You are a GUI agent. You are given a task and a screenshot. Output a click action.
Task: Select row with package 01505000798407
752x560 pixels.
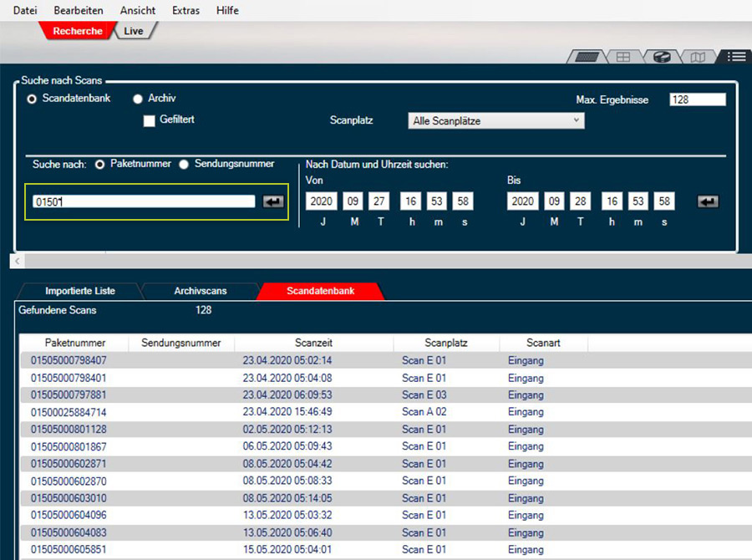pyautogui.click(x=386, y=360)
